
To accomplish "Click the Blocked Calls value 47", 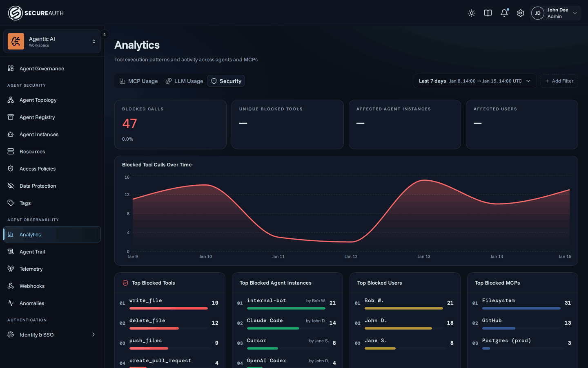I will 129,123.
